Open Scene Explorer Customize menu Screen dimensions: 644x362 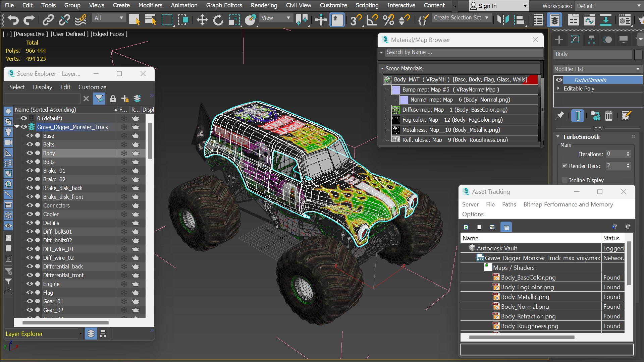pos(92,87)
